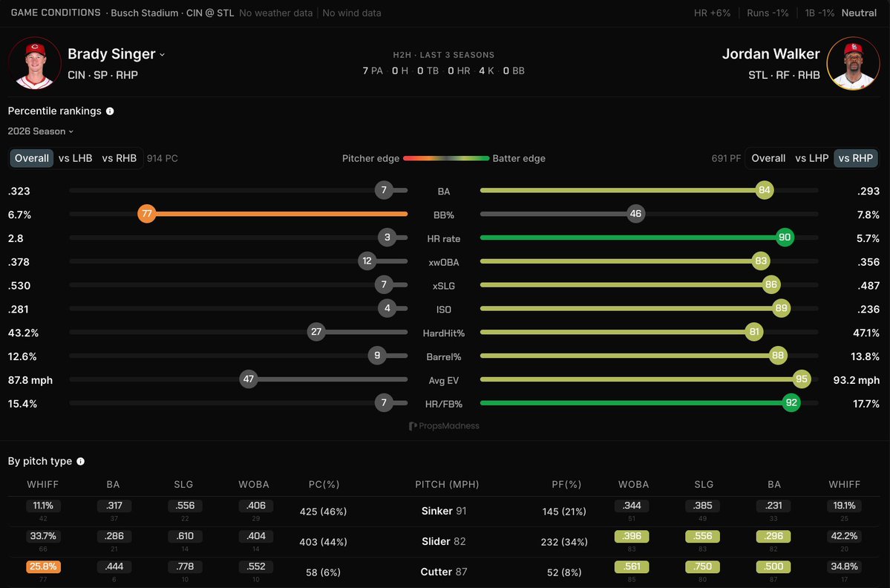Click batter BB% percentile marker 46

point(635,214)
